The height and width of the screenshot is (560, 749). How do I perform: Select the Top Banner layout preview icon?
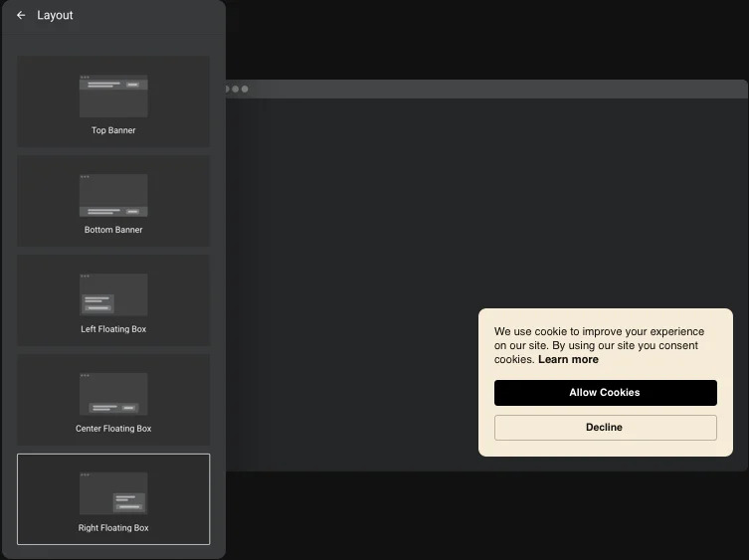[x=113, y=95]
